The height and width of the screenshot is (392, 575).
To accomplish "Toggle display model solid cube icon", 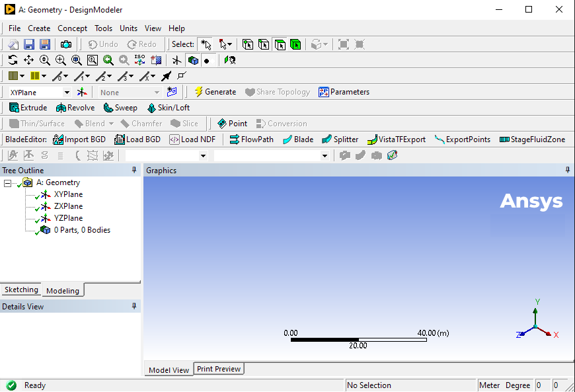I will pyautogui.click(x=193, y=60).
